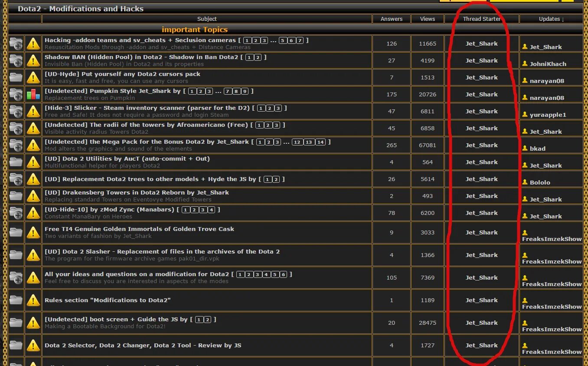
Task: Go to page 14 of Mega Pack thread
Action: tap(320, 142)
